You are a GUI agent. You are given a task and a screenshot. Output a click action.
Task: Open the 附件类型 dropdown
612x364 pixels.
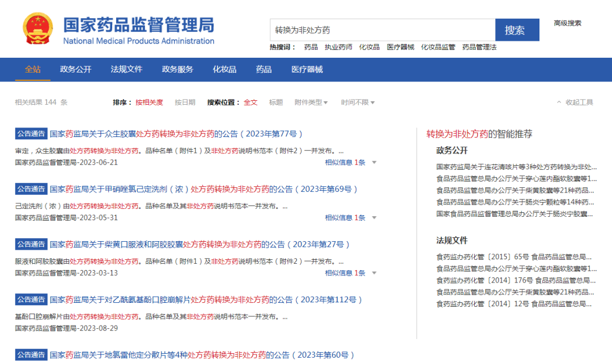coord(309,102)
